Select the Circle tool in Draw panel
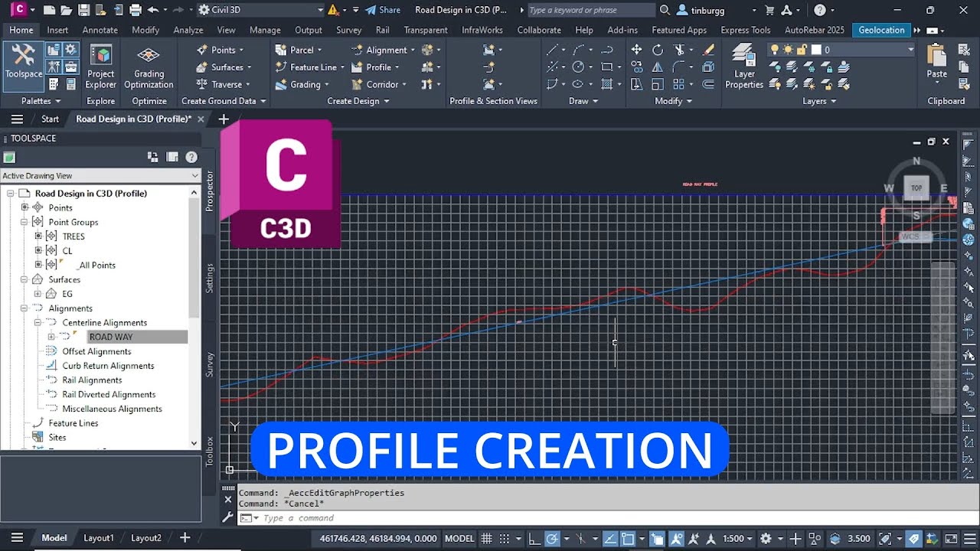 click(x=578, y=67)
